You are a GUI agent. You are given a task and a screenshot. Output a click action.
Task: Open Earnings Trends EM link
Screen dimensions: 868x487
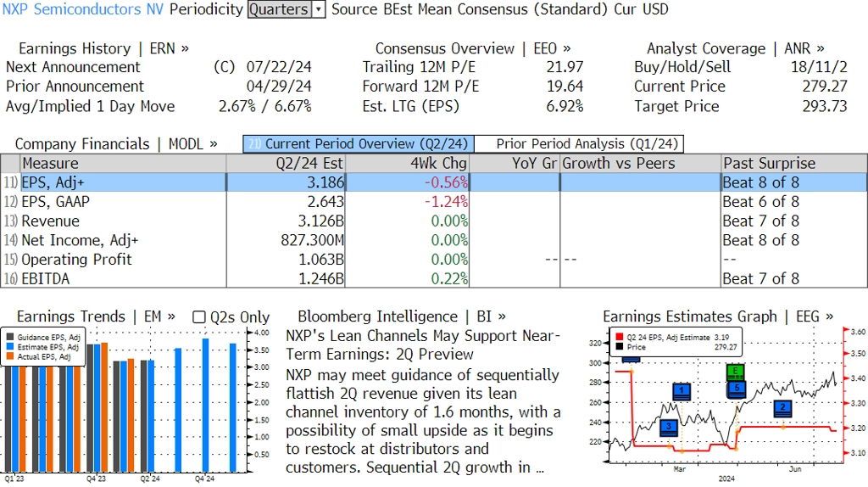96,316
